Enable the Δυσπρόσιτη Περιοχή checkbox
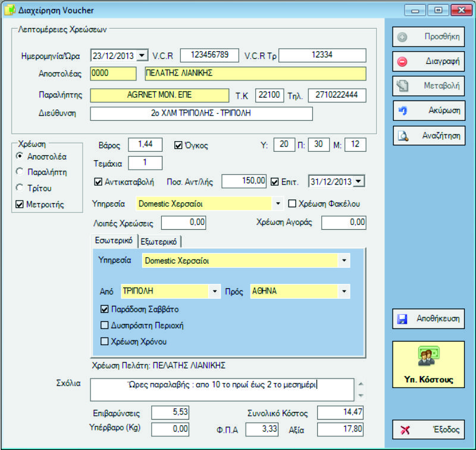476x450 pixels. (105, 326)
